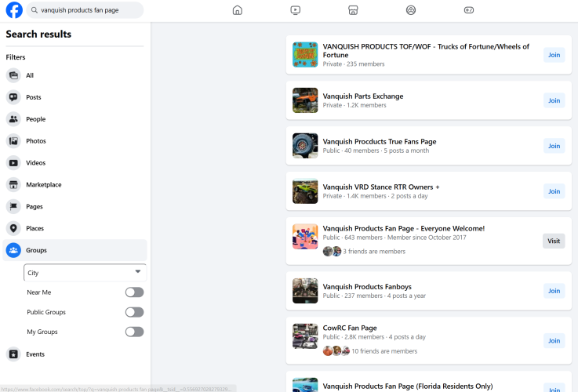Open Vanquish Products Fanboys thumbnail
578x392 pixels.
tap(305, 291)
